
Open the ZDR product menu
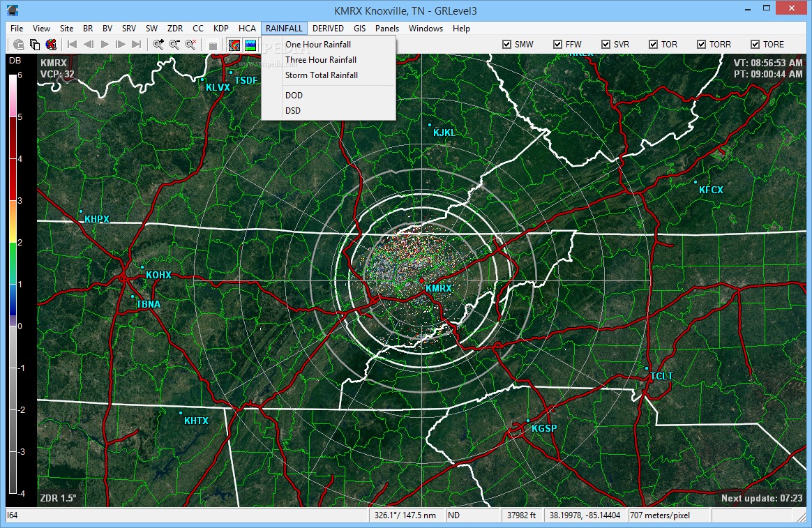click(175, 29)
